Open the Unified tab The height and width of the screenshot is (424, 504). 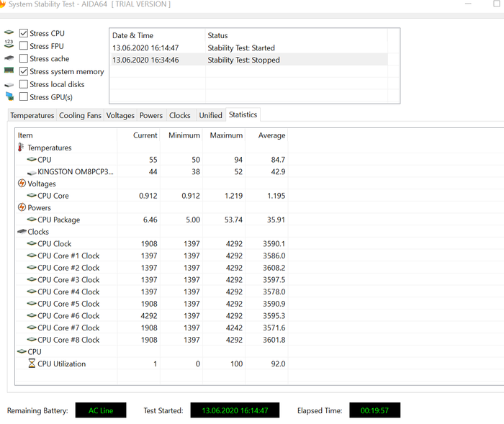[210, 115]
